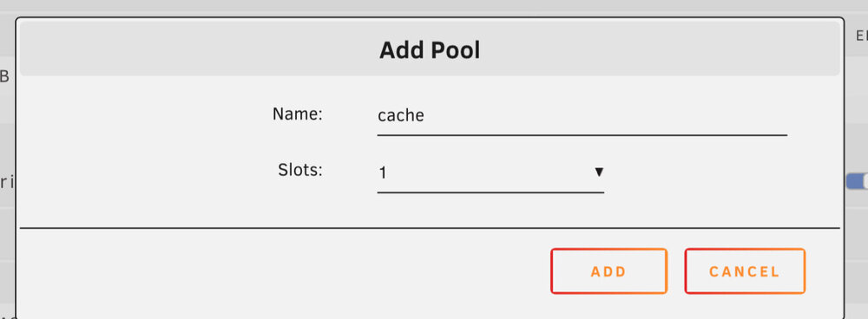Click the blank dialog area left of Name:
The height and width of the screenshot is (319, 868).
[144, 115]
